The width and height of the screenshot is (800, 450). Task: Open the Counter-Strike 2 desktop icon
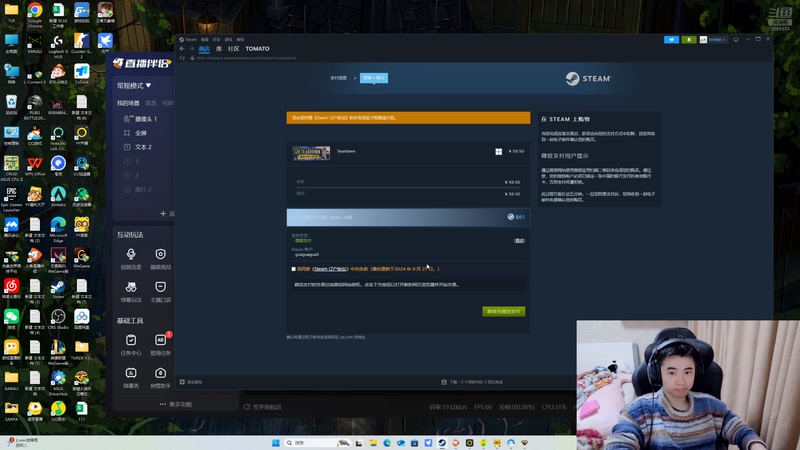[82, 45]
